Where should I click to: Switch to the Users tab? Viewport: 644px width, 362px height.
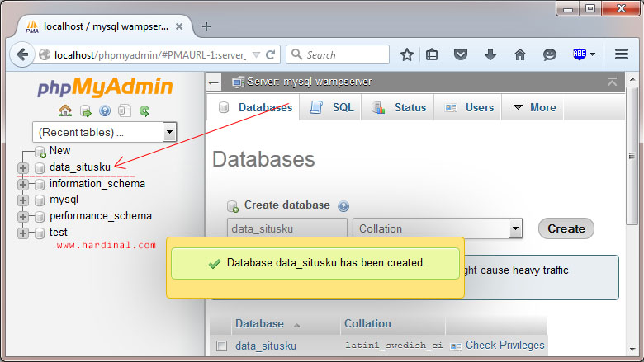click(469, 107)
